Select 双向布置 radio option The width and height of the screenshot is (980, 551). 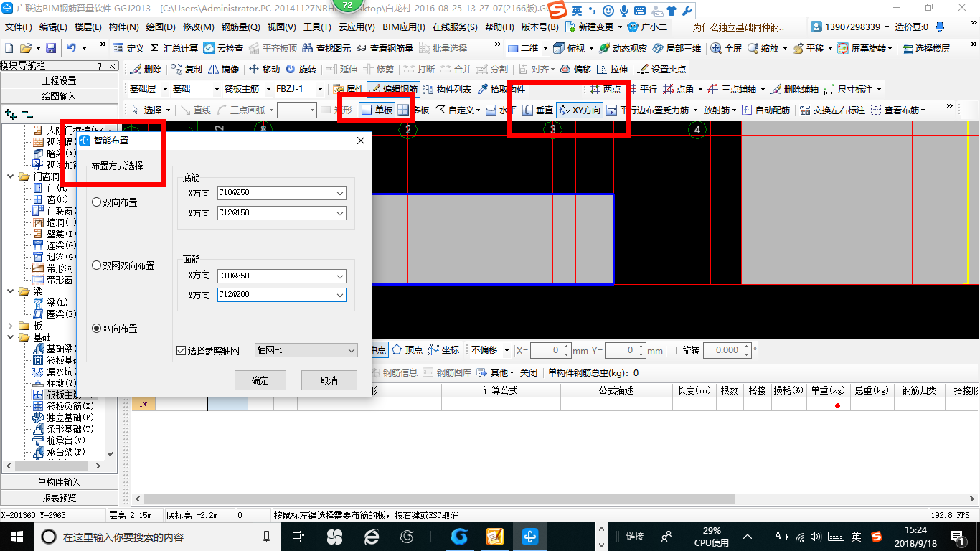point(115,202)
